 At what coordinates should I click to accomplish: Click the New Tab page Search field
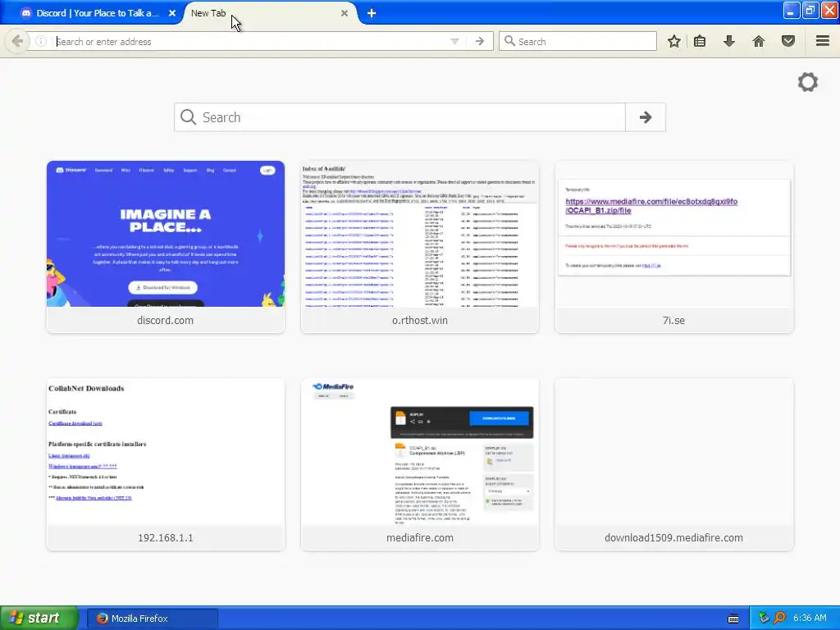pos(399,117)
